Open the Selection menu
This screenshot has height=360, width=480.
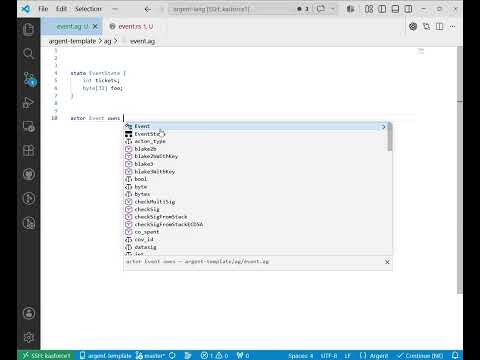[x=88, y=9]
